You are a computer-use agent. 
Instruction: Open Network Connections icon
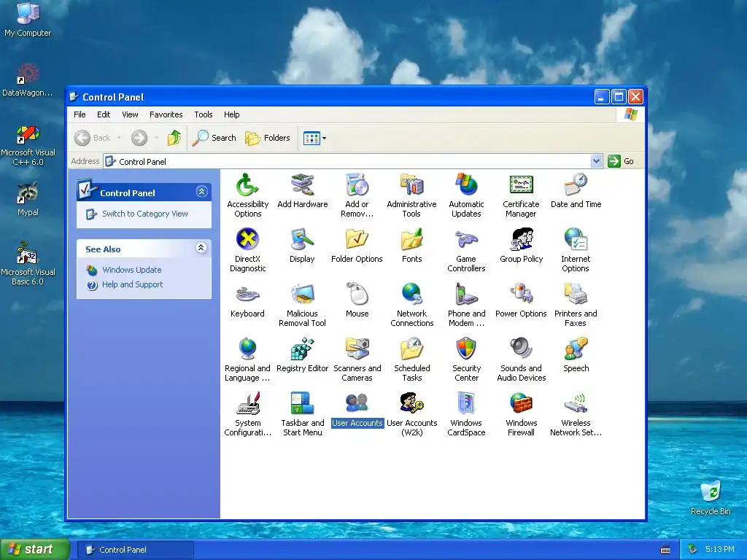411,295
